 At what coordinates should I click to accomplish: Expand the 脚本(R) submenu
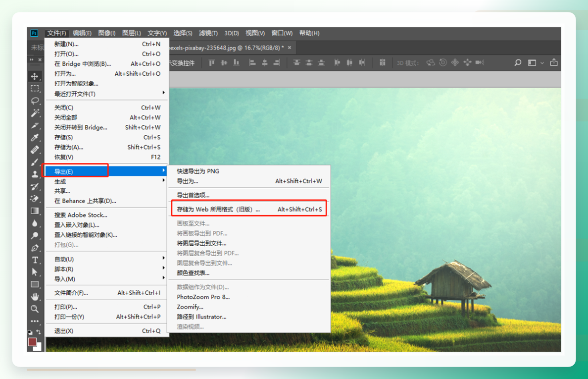point(106,269)
